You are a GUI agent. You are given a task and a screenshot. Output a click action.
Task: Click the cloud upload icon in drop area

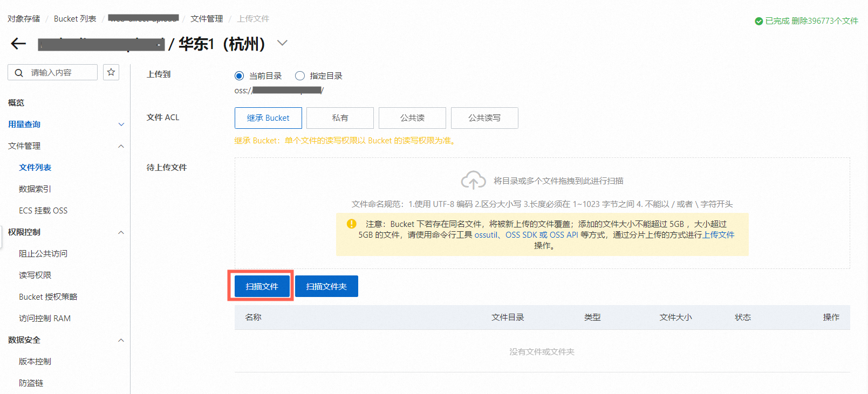473,180
